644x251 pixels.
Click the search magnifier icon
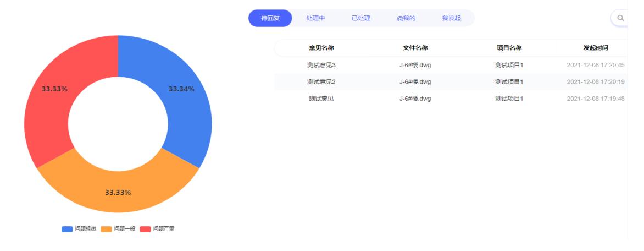tap(620, 18)
